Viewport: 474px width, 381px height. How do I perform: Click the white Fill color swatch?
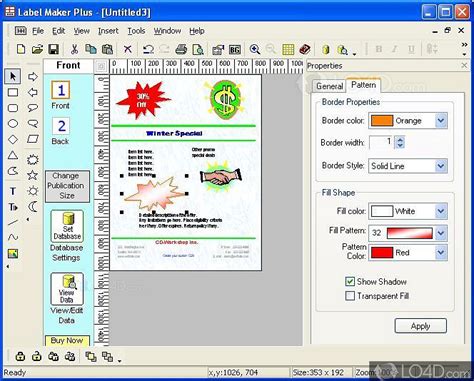pos(382,211)
